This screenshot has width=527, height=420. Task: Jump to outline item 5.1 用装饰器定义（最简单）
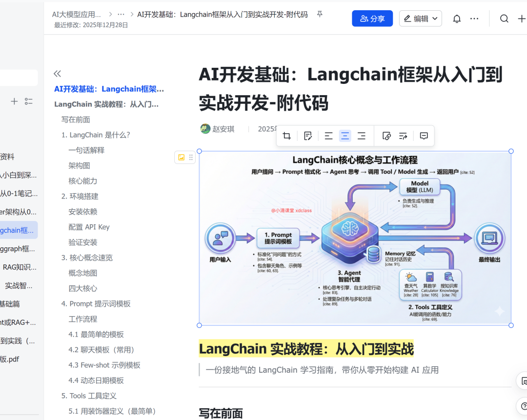112,411
